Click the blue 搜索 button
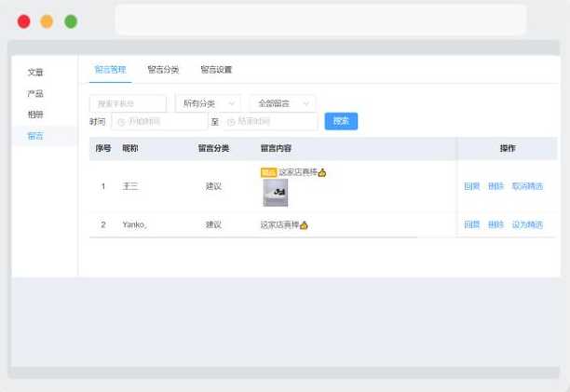 coord(341,121)
